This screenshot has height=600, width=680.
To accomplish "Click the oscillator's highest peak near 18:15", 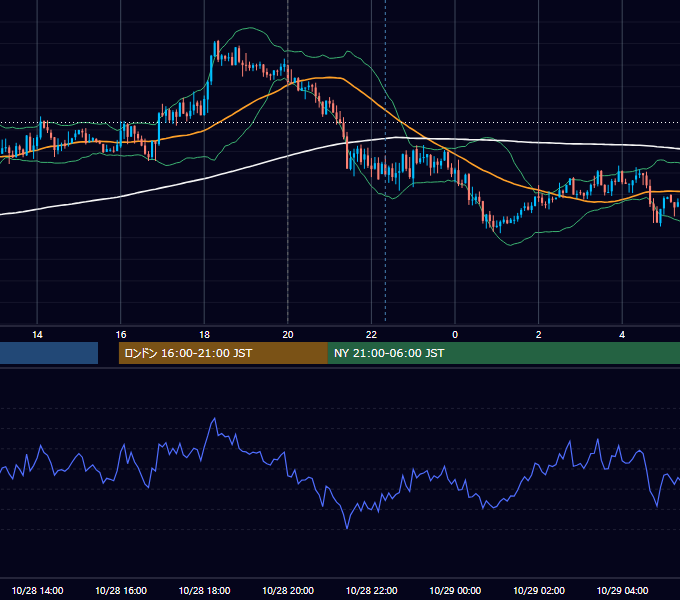I will coord(214,419).
